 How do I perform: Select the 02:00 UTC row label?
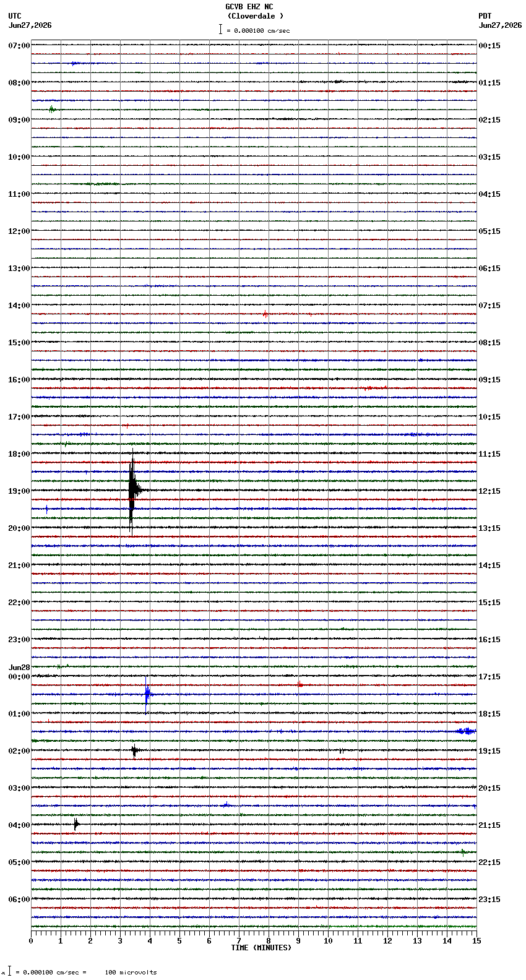(x=19, y=751)
